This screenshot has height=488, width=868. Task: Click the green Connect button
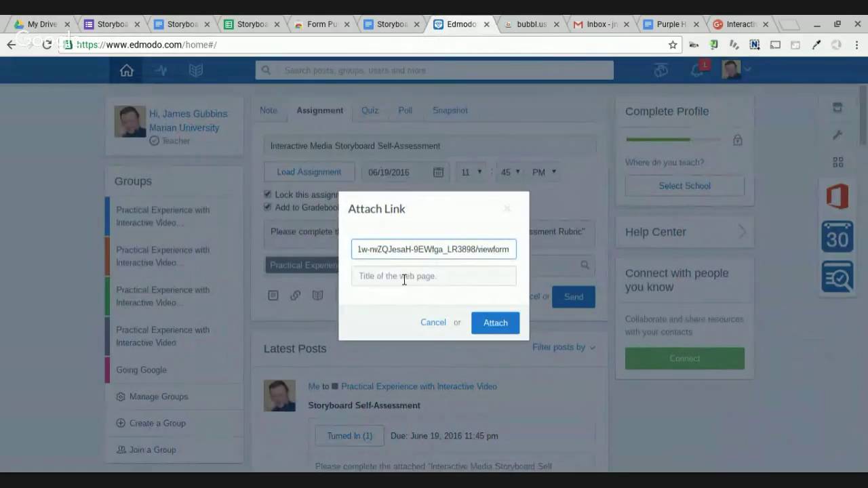point(685,359)
